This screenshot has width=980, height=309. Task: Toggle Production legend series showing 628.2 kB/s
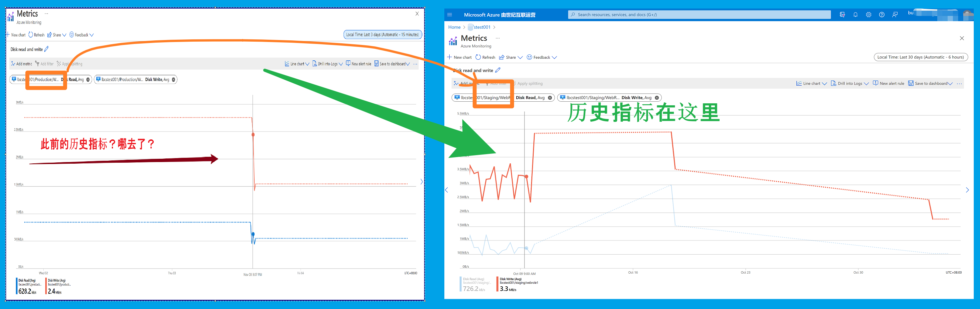pyautogui.click(x=29, y=286)
